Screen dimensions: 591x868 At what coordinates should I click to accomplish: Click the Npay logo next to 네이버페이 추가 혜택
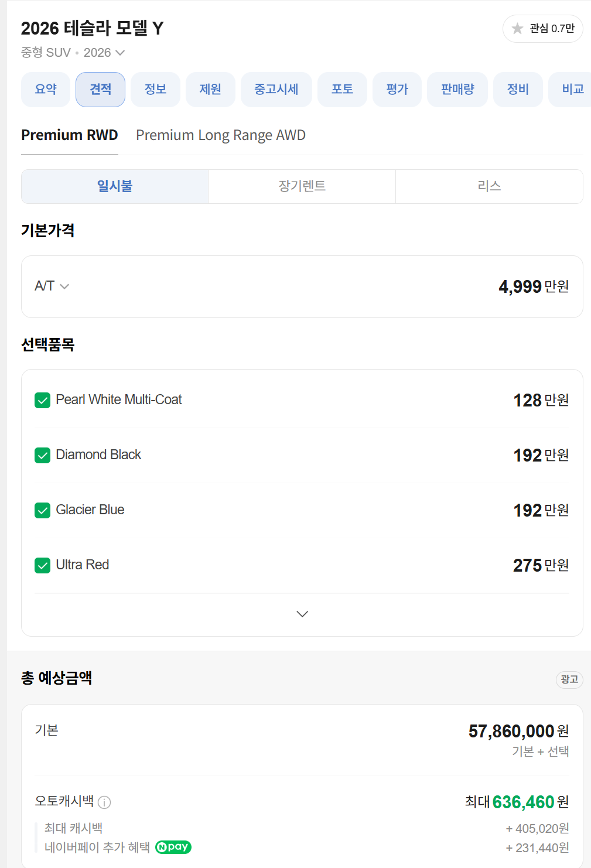pos(173,847)
